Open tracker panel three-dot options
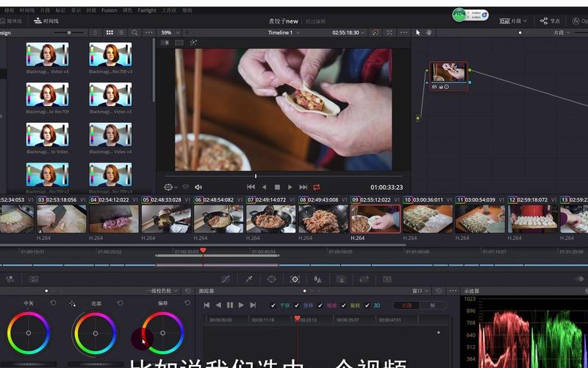This screenshot has width=588, height=368. [x=453, y=291]
